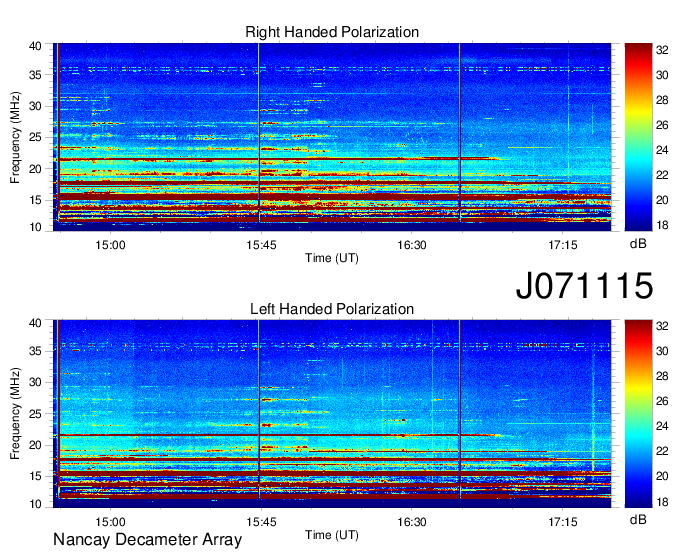Click the 18 dB label on upper color bar
This screenshot has width=680, height=552.
pos(662,225)
